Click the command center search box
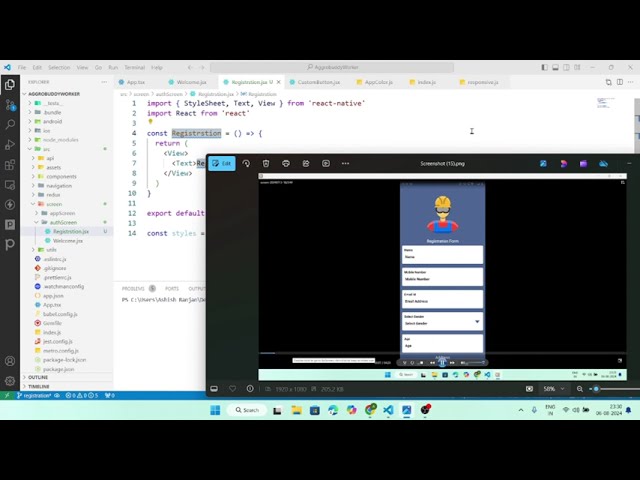 (332, 67)
